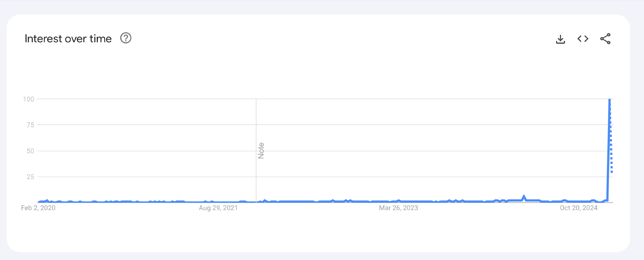Image resolution: width=644 pixels, height=260 pixels.
Task: Click the blue line above Mar 26, 2023
Action: tap(399, 201)
